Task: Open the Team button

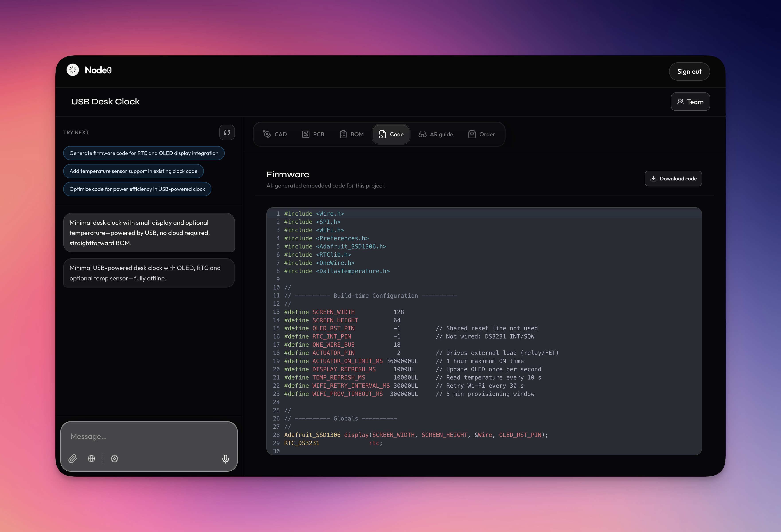Action: [690, 102]
